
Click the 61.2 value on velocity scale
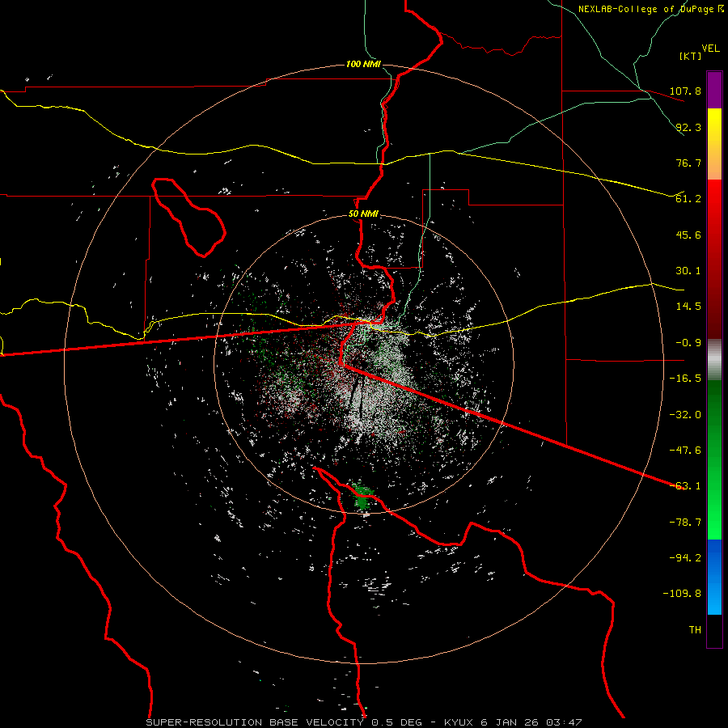pyautogui.click(x=688, y=199)
